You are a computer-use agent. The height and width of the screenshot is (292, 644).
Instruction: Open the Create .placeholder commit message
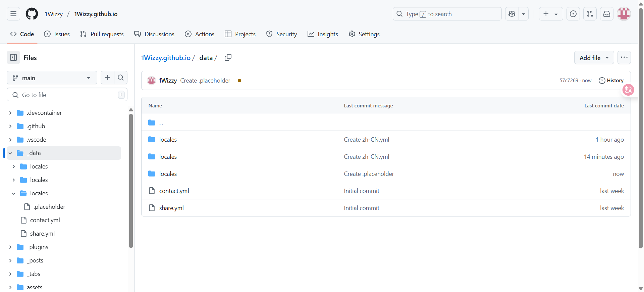coord(205,81)
